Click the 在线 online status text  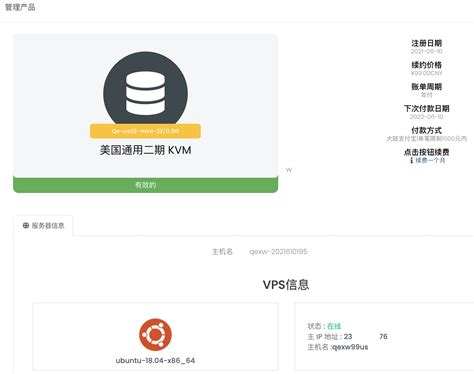click(x=334, y=326)
